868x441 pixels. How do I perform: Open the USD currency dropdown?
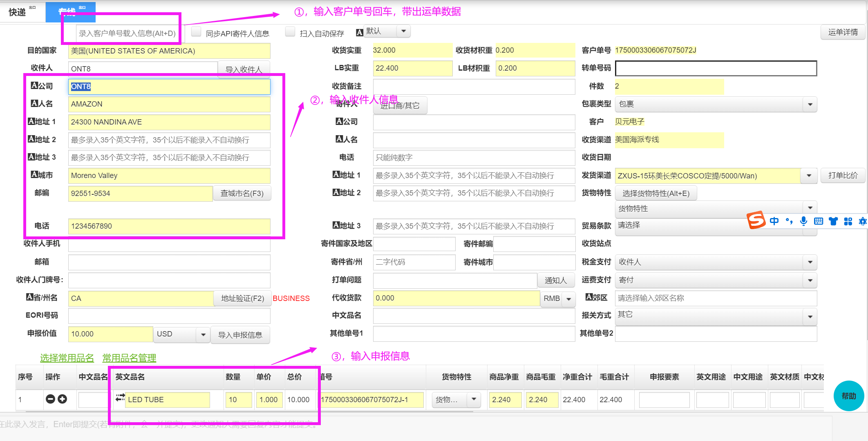pos(203,335)
